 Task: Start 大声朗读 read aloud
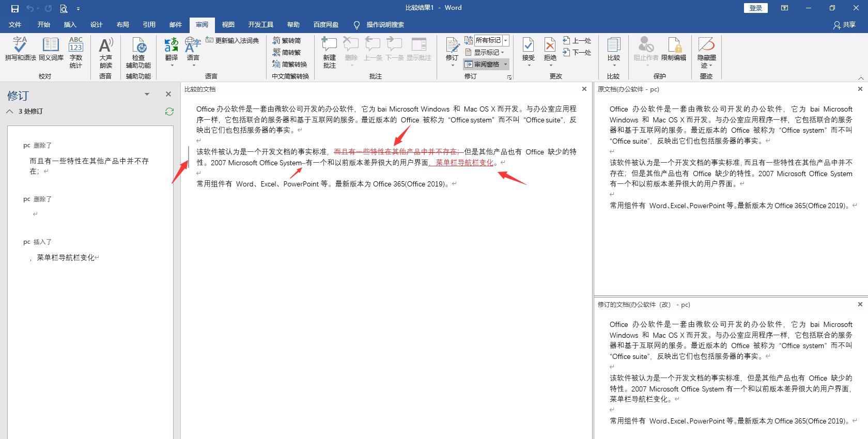106,52
